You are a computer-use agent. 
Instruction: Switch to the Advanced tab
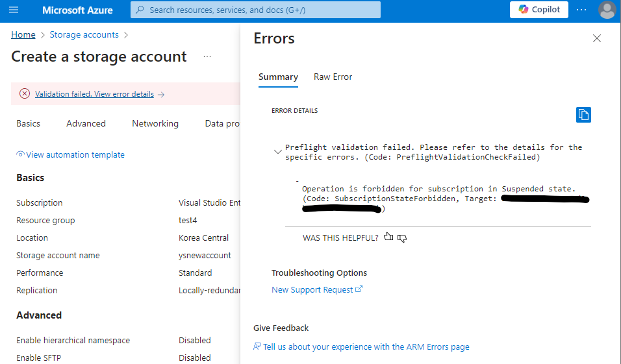[86, 123]
